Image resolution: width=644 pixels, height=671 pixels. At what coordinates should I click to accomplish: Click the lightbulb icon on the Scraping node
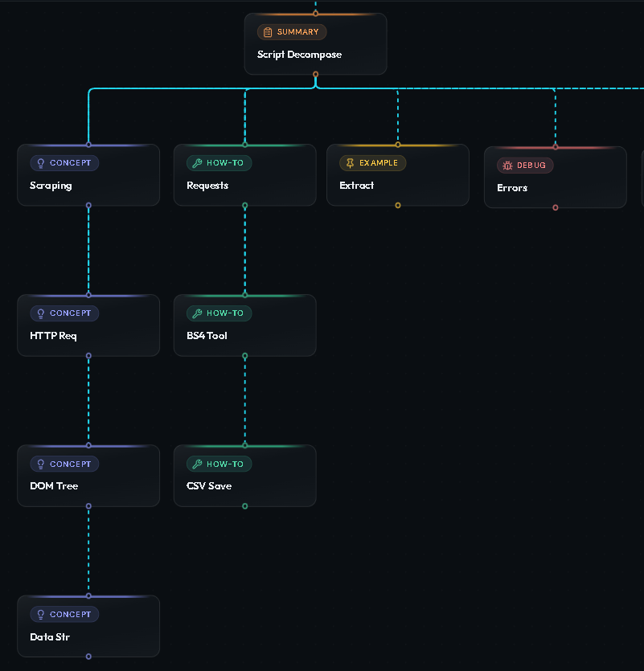(x=41, y=163)
